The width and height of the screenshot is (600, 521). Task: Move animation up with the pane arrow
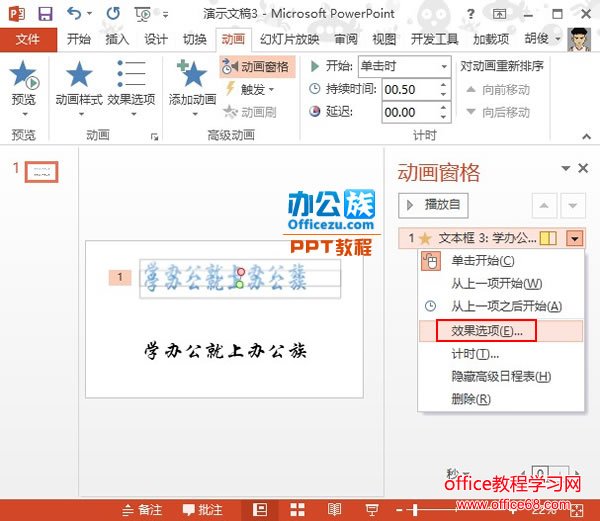pos(544,206)
